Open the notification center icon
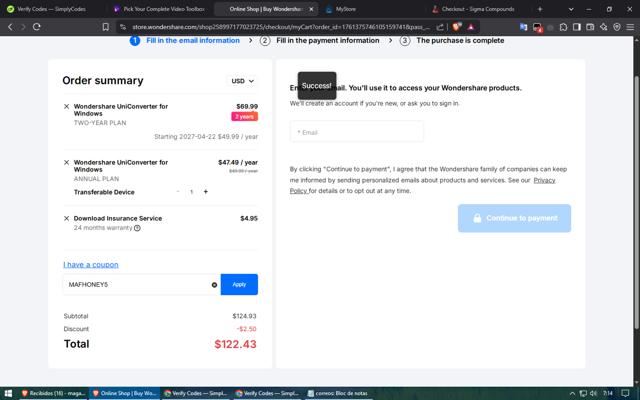640x400 pixels. pos(625,393)
